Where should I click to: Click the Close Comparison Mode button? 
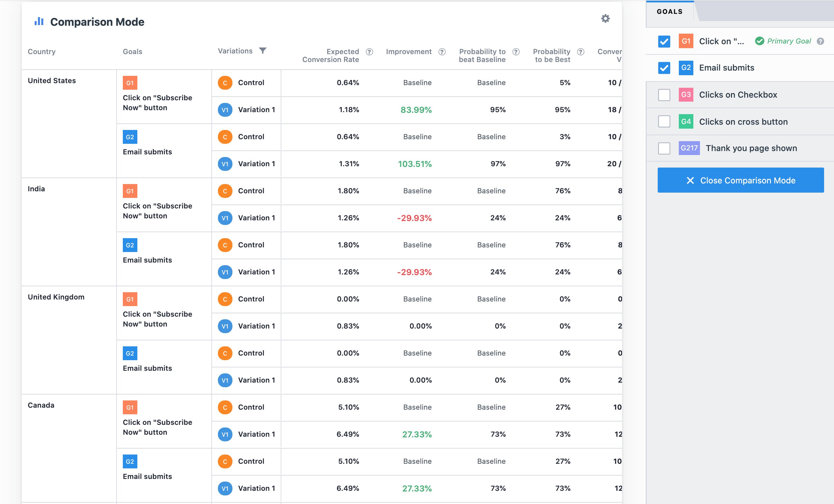[741, 180]
